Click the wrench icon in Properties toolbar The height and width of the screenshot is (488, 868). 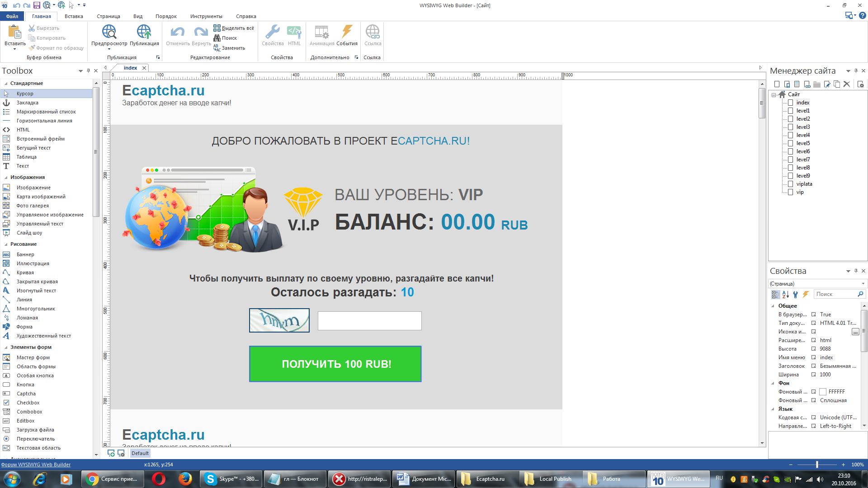(x=796, y=294)
